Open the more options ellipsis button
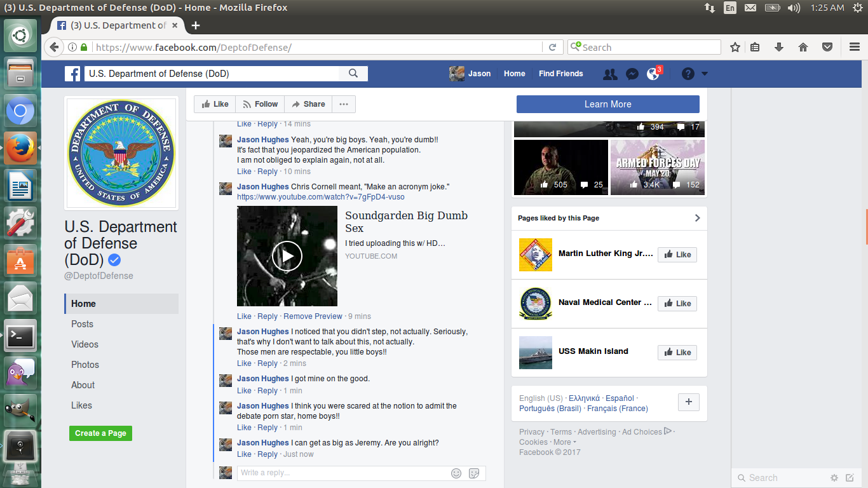Screen dimensions: 868x488 (x=344, y=104)
